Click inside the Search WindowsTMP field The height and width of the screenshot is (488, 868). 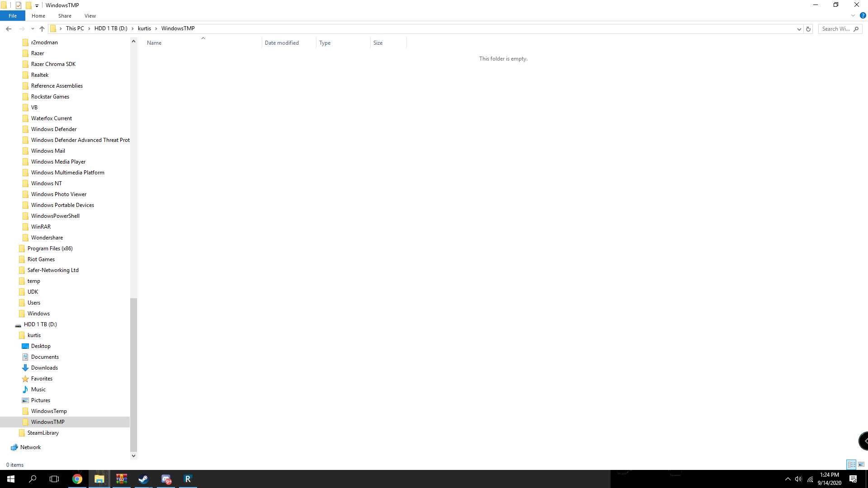click(x=836, y=28)
